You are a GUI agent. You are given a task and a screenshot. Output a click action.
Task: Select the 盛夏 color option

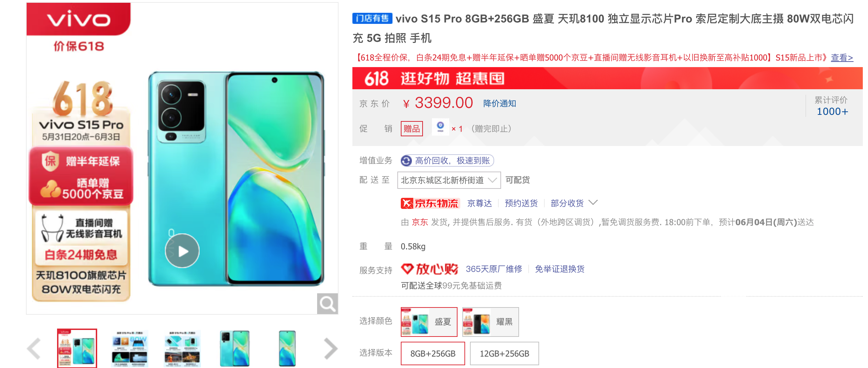click(x=429, y=322)
